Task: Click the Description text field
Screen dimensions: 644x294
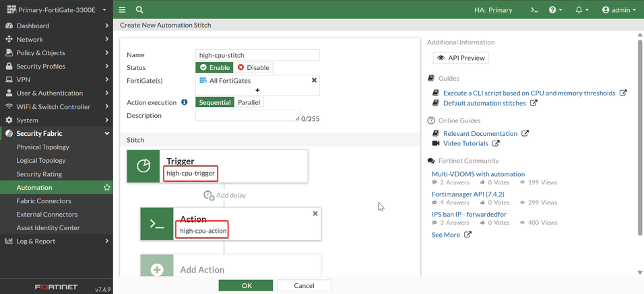Action: coord(248,116)
